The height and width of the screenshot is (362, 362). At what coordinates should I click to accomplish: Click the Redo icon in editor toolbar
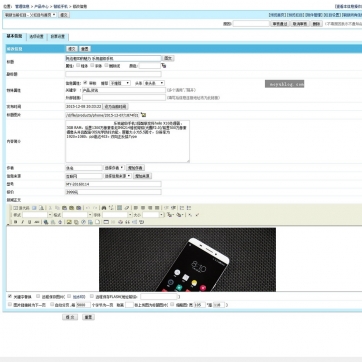pyautogui.click(x=95, y=208)
